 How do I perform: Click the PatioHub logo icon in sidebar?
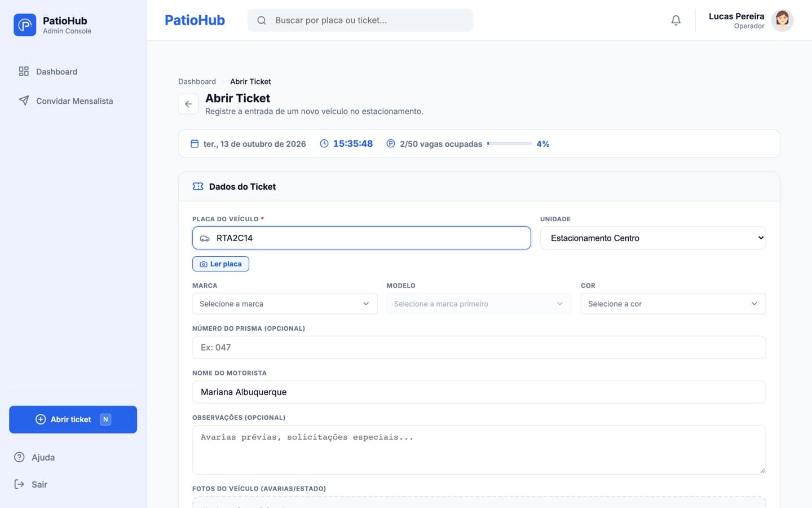25,25
